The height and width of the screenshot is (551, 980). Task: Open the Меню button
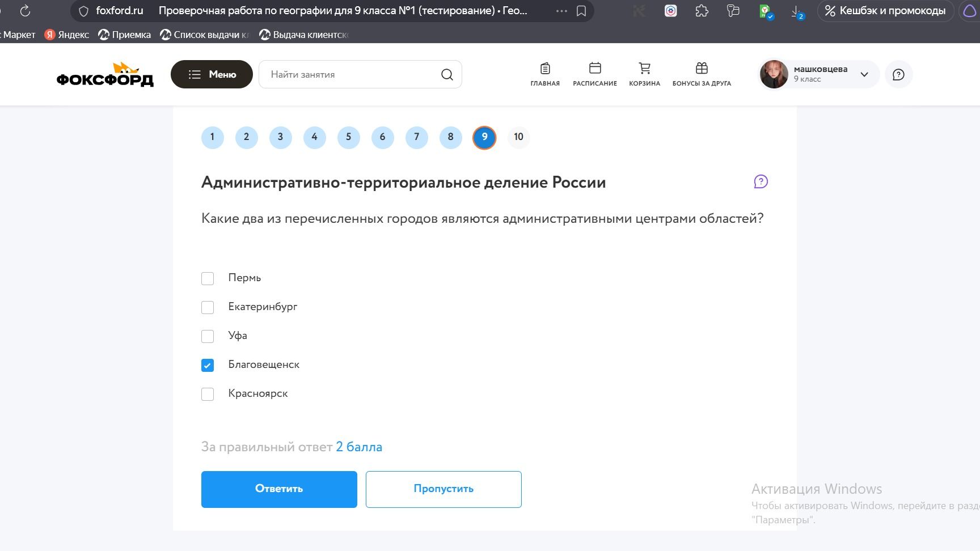[212, 74]
